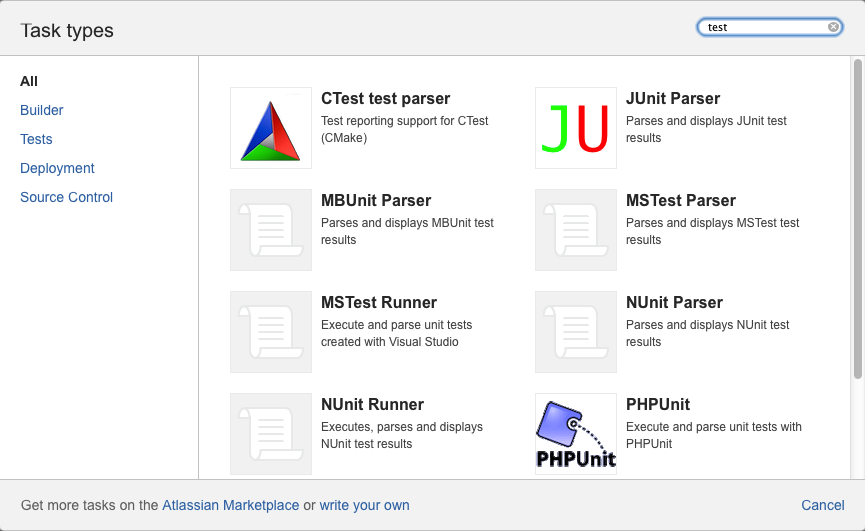Click description Parses and displays NUnit test results
The width and height of the screenshot is (865, 531).
coord(707,333)
